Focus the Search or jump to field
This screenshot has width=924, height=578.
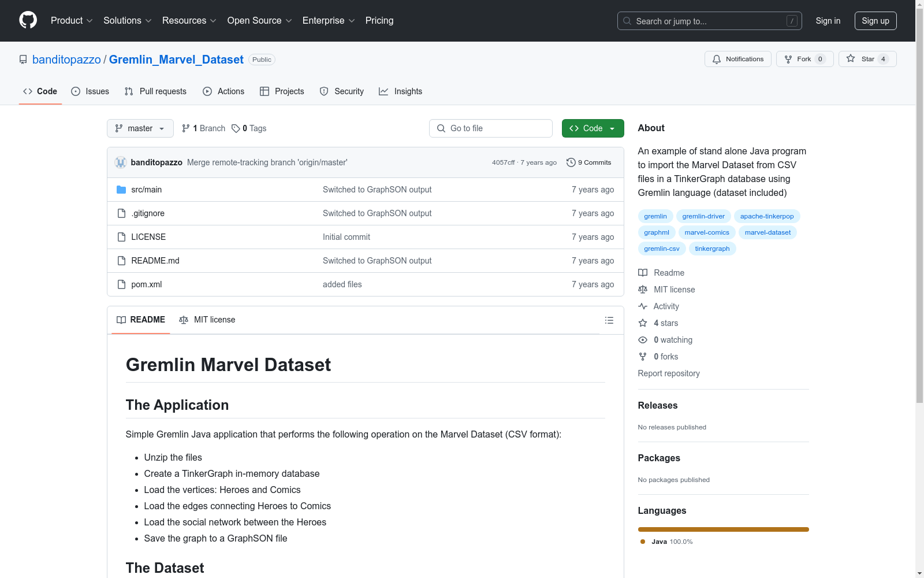(710, 21)
